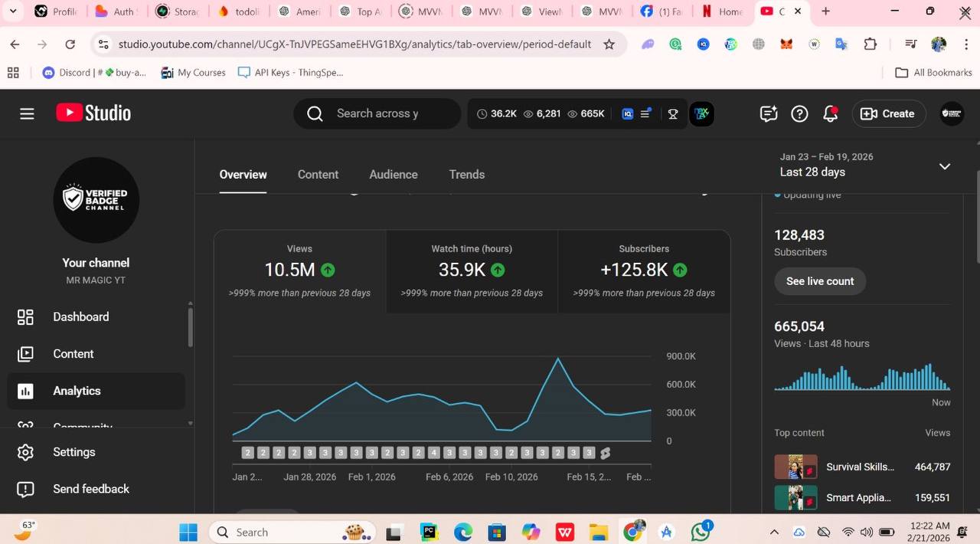
Task: Bookmark this page with the star icon
Action: [609, 44]
